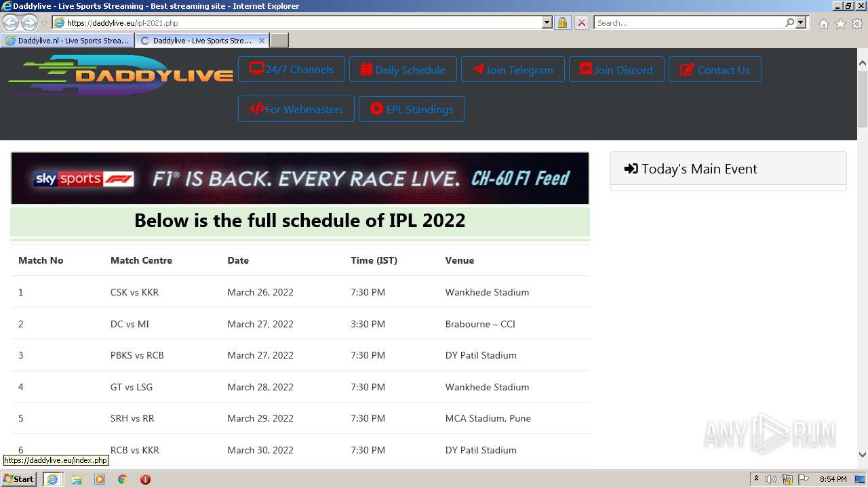Click the security lock icon in address bar
Screen dimensions: 868x488
(562, 22)
